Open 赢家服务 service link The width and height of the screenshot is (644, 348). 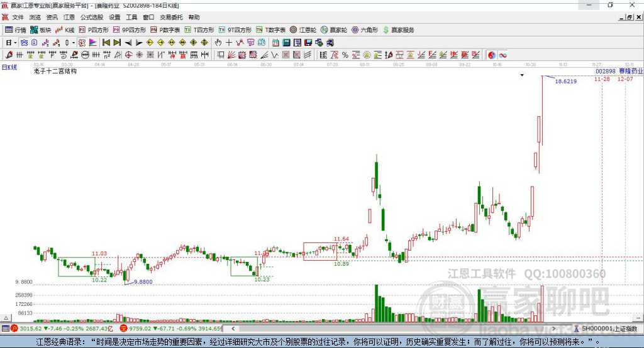(398, 30)
